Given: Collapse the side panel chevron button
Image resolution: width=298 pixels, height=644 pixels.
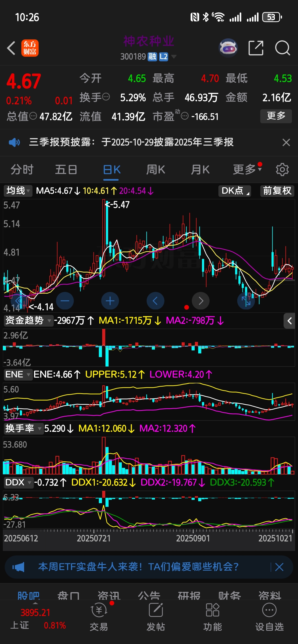Looking at the screenshot, I should click(x=289, y=321).
